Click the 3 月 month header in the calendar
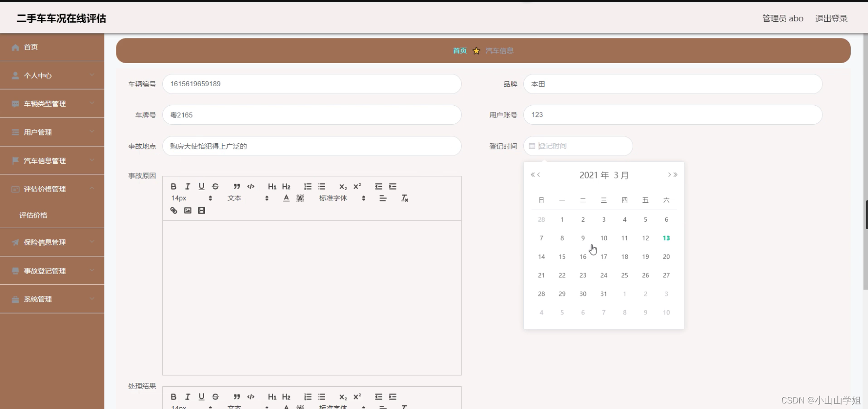The width and height of the screenshot is (868, 409). click(621, 175)
